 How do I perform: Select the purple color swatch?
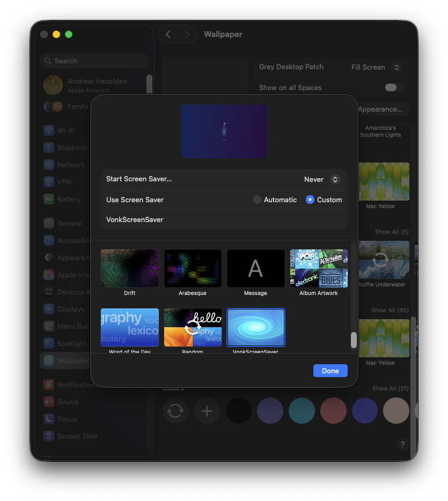click(270, 410)
